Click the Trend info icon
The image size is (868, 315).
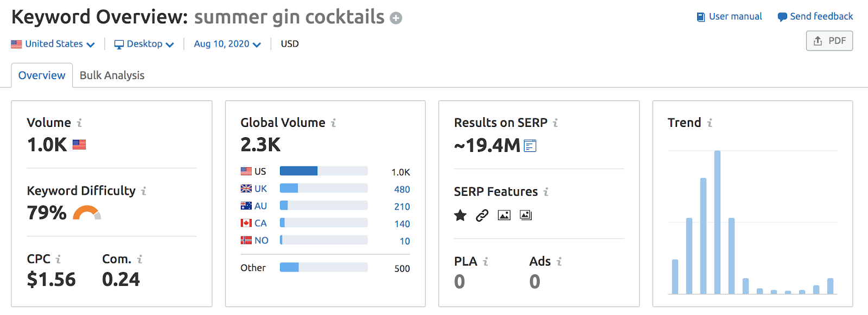click(710, 123)
